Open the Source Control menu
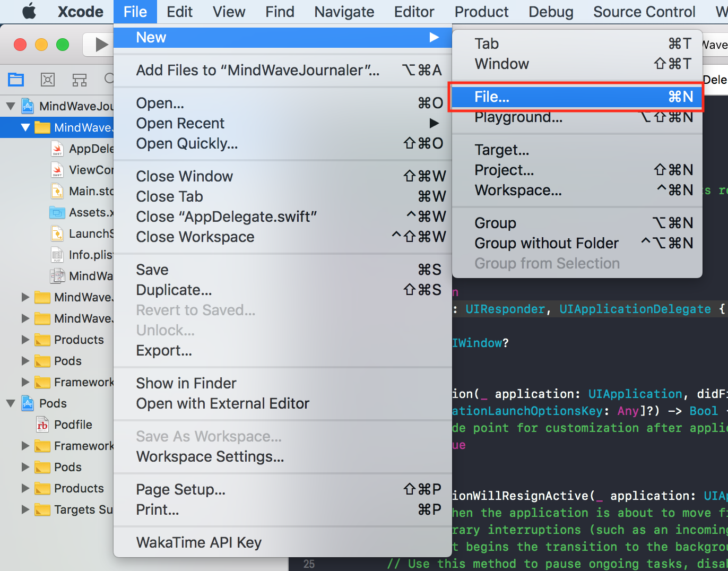The height and width of the screenshot is (571, 728). click(644, 12)
